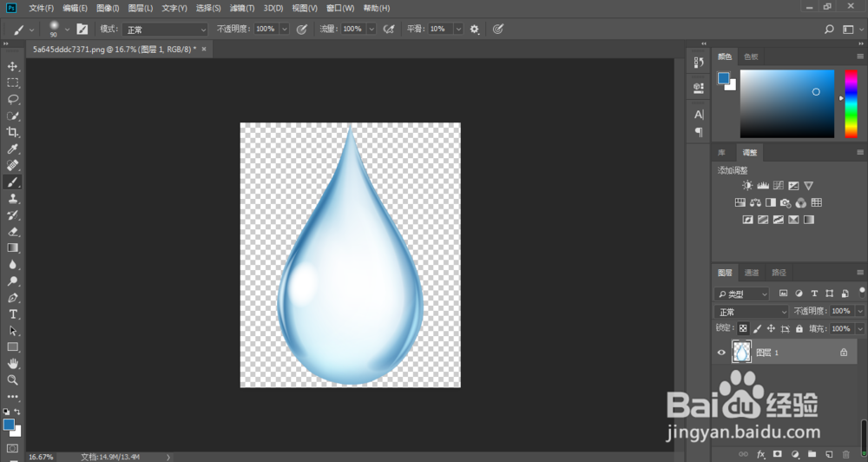868x462 pixels.
Task: Select the Quick Selection tool
Action: click(x=13, y=115)
